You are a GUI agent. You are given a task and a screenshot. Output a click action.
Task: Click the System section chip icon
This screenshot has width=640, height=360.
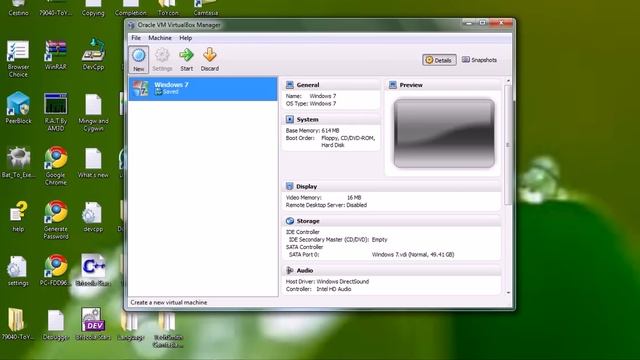pyautogui.click(x=290, y=119)
